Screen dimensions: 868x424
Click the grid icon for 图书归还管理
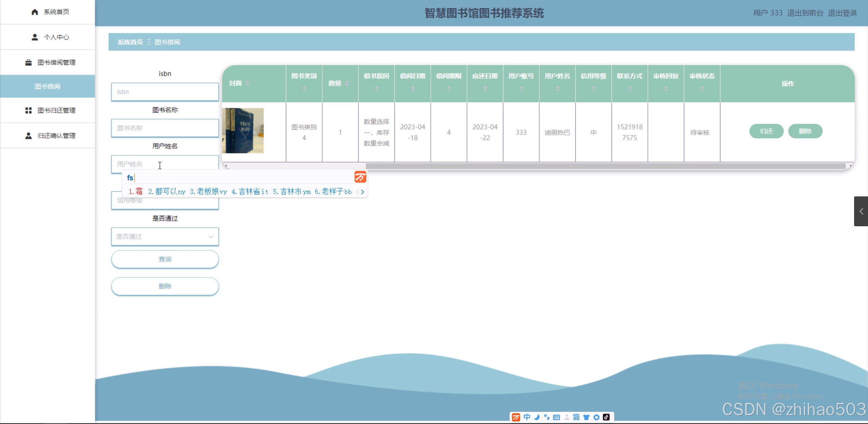click(x=28, y=110)
